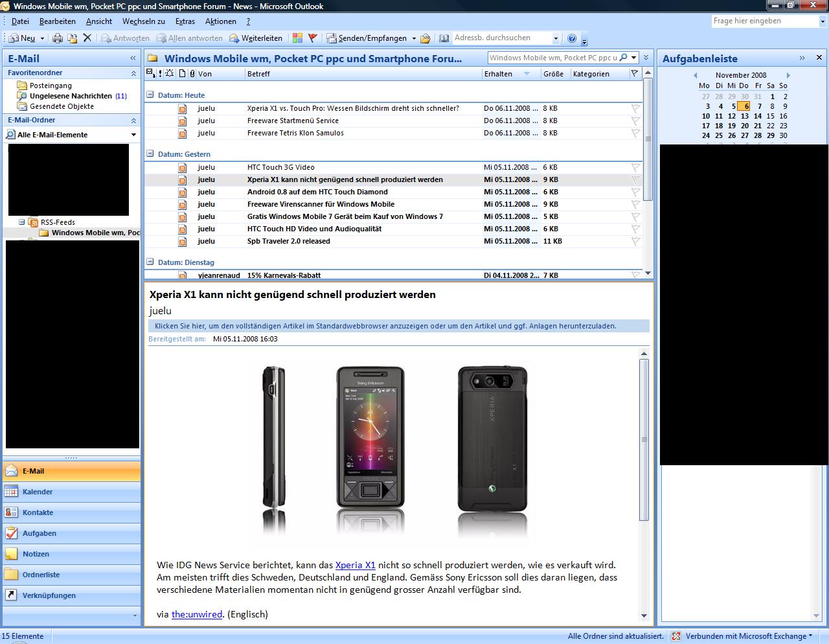Open the Extras menu
829x644 pixels.
click(185, 21)
